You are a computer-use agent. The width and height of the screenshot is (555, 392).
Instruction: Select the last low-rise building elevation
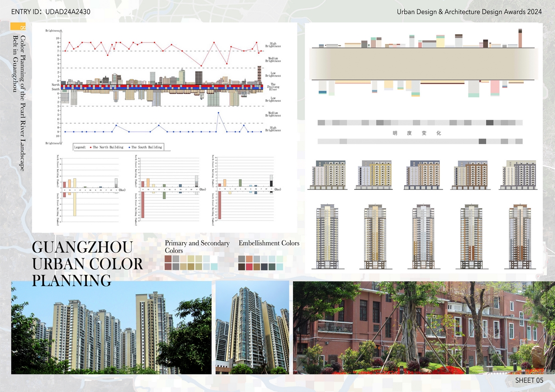pos(518,175)
